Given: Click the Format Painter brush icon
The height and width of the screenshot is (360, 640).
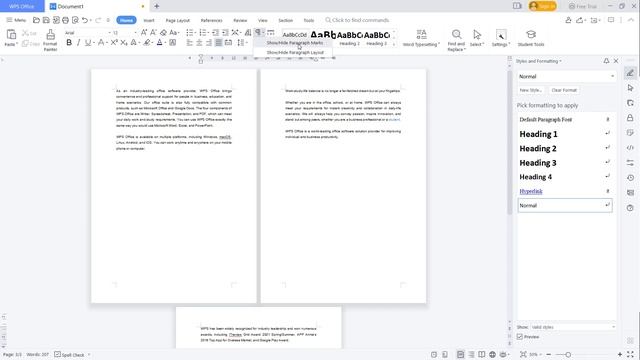Looking at the screenshot, I should [50, 34].
